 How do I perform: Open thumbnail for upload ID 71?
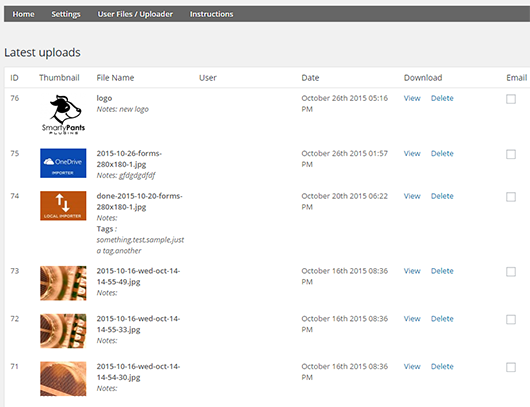click(x=63, y=379)
